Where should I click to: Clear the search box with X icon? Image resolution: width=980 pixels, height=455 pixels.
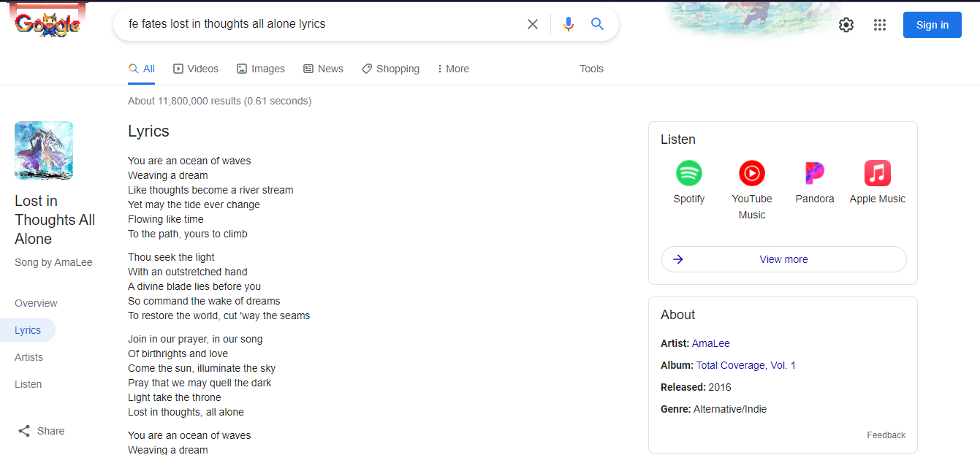click(x=533, y=24)
